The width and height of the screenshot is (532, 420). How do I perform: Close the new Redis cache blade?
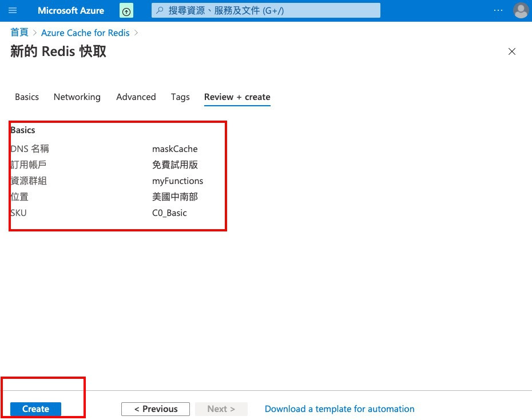(x=511, y=51)
